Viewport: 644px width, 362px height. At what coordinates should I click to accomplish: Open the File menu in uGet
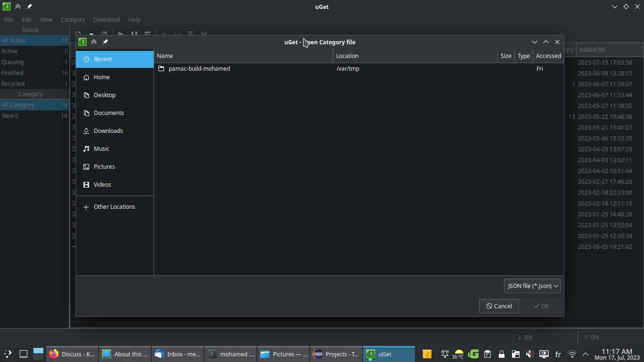click(8, 20)
